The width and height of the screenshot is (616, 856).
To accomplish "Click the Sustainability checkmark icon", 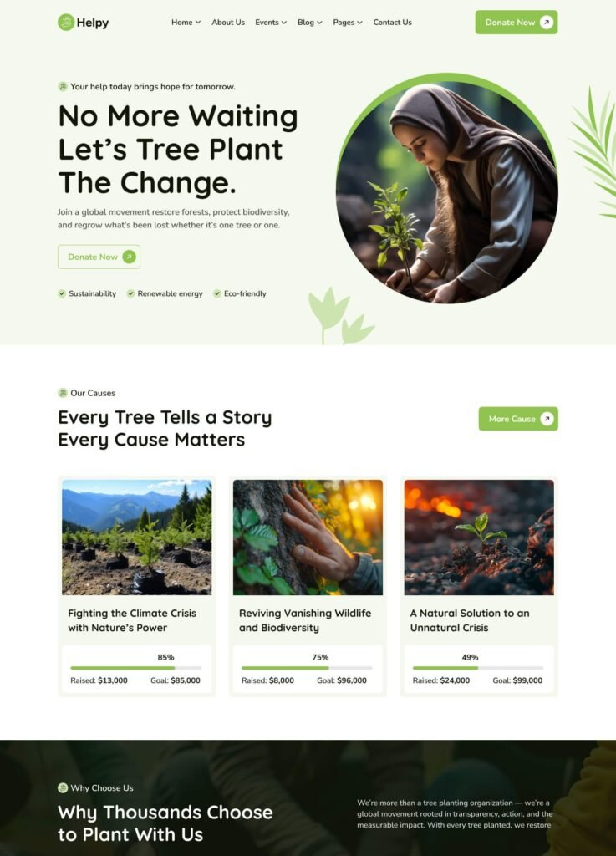I will (x=62, y=293).
